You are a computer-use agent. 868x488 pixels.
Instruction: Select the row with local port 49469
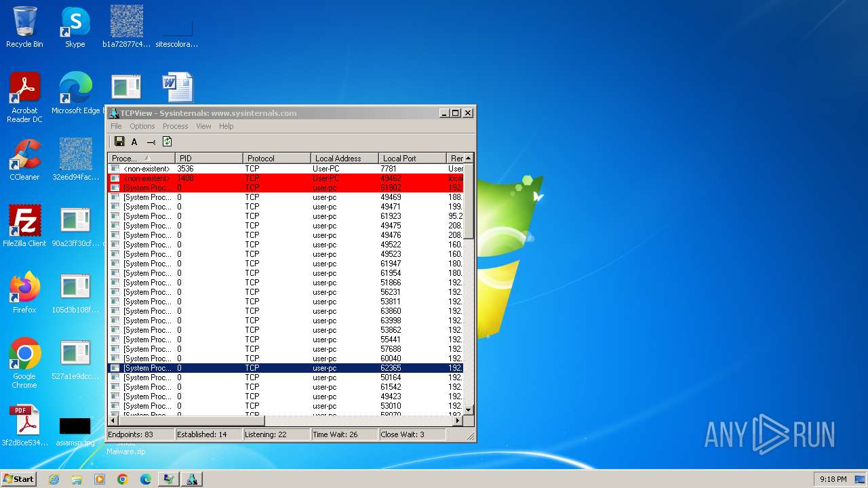285,197
